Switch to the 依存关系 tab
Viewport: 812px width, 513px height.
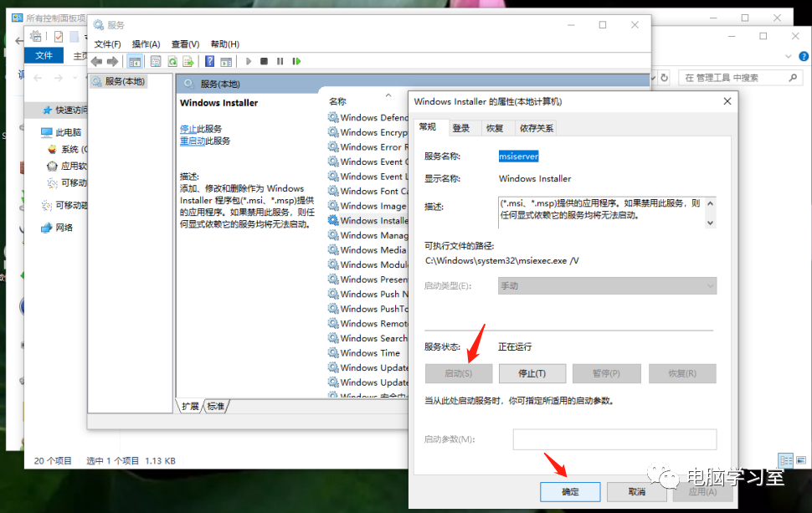point(537,128)
